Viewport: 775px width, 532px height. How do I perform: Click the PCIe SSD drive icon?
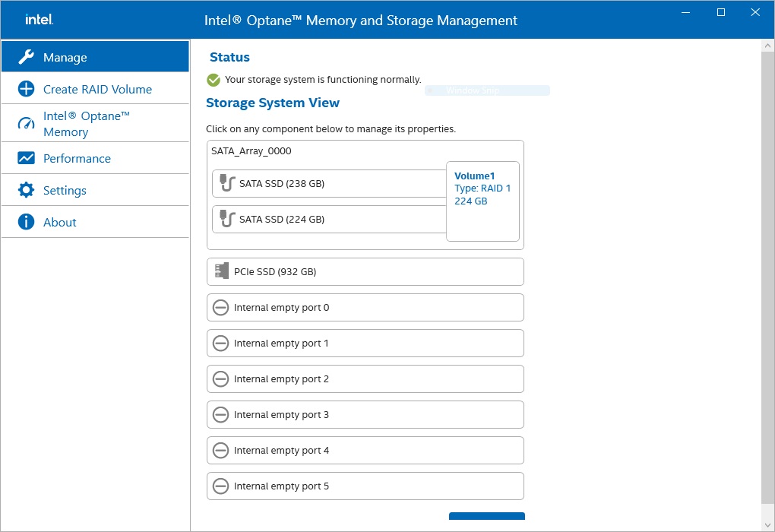[222, 271]
